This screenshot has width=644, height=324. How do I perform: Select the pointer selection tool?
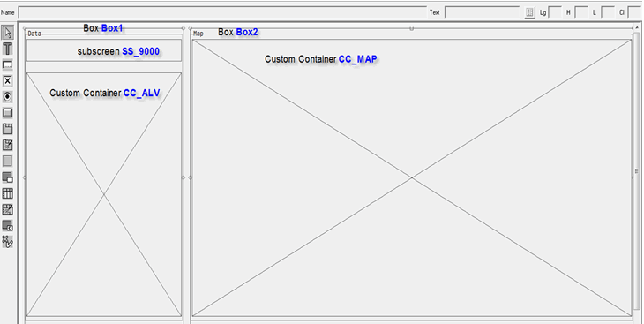(x=8, y=32)
